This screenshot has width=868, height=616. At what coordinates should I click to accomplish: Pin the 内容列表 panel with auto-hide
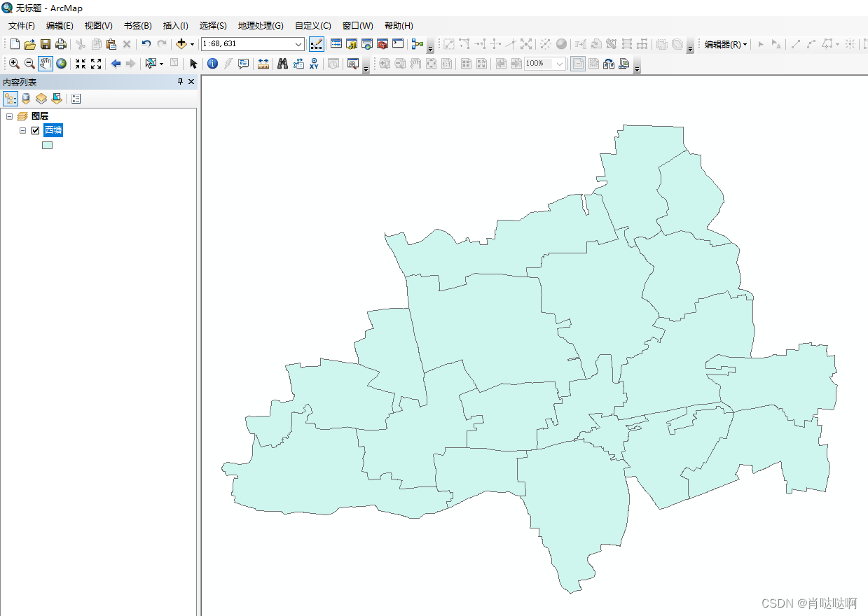click(x=180, y=82)
